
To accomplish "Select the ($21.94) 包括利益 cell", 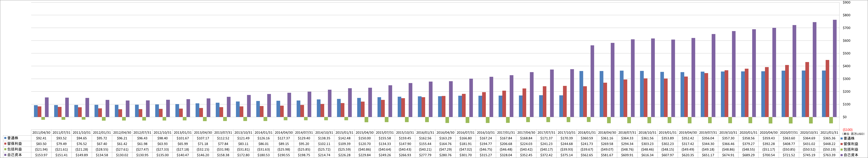I will pos(41,149).
